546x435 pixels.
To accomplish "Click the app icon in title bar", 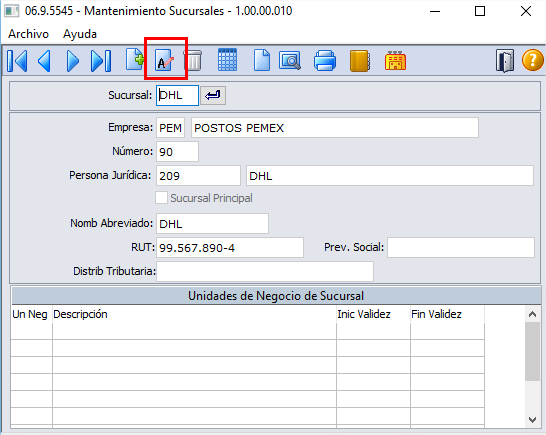I will [11, 11].
